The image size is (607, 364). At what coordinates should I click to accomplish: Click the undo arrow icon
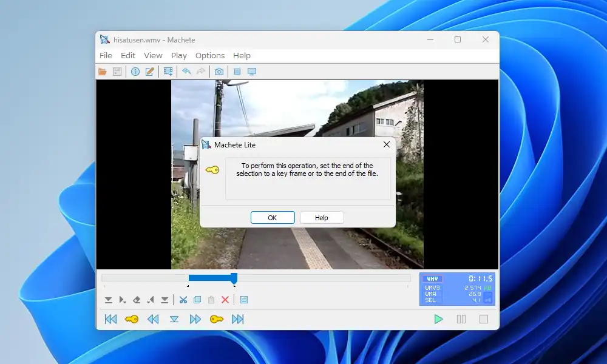click(x=186, y=72)
